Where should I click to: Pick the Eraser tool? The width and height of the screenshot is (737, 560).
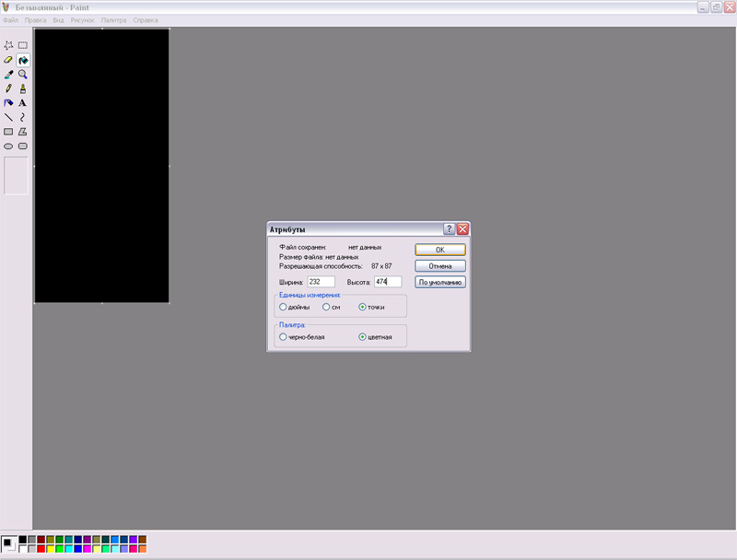tap(8, 60)
